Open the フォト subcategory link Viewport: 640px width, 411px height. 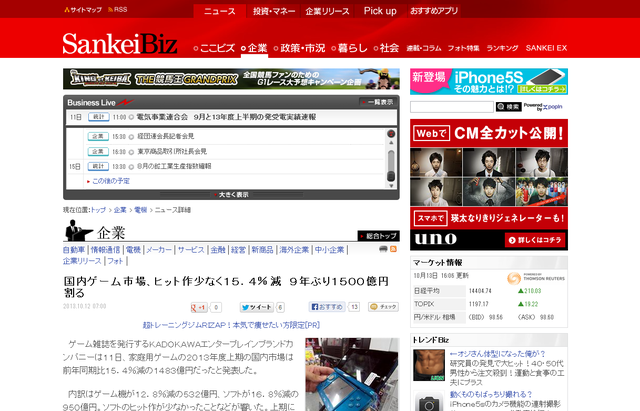(115, 261)
